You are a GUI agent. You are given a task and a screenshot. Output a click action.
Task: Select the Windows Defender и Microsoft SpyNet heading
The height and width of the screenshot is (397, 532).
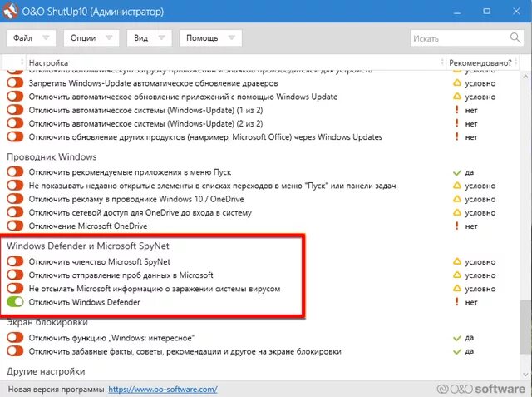pyautogui.click(x=88, y=246)
